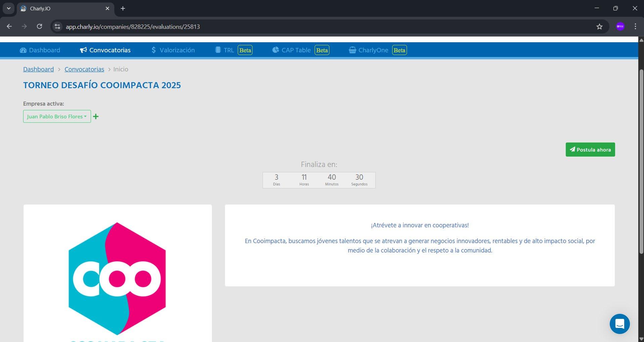
Task: Add a new company with green plus
Action: [x=96, y=116]
